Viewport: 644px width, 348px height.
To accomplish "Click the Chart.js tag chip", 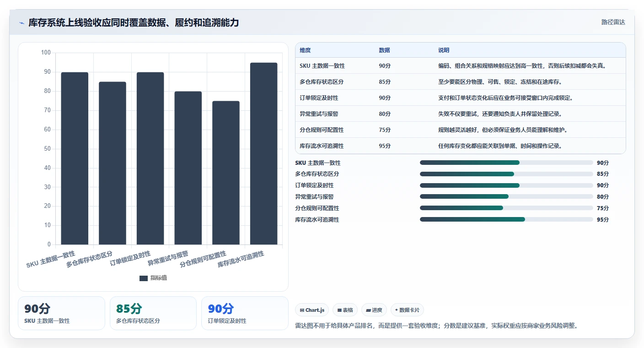I will (312, 310).
